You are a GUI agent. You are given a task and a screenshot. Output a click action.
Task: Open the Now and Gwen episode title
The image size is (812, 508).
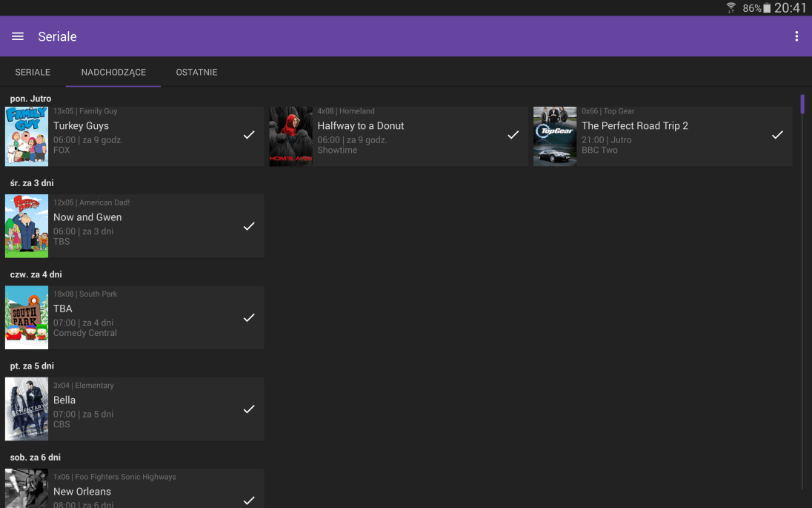pyautogui.click(x=87, y=217)
